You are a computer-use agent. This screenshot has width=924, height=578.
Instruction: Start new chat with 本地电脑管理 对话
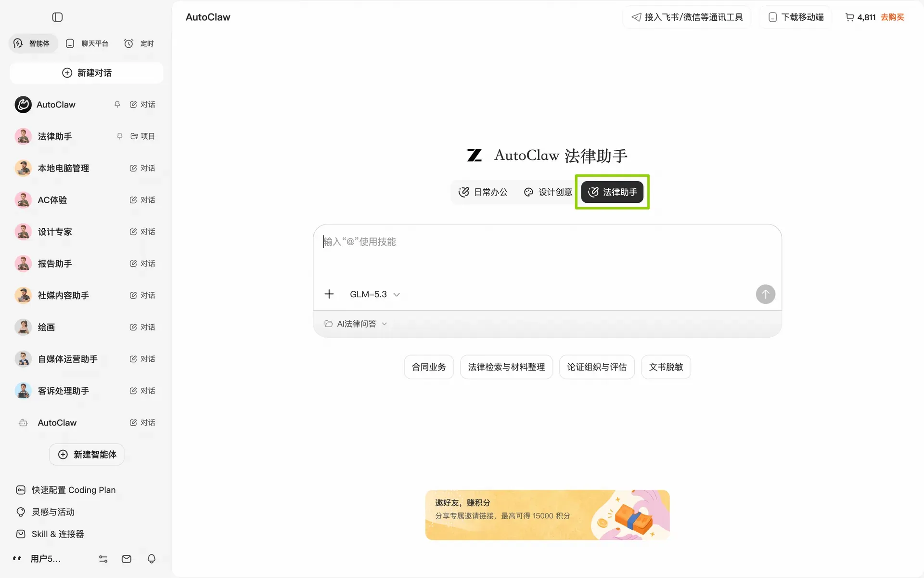coord(142,168)
